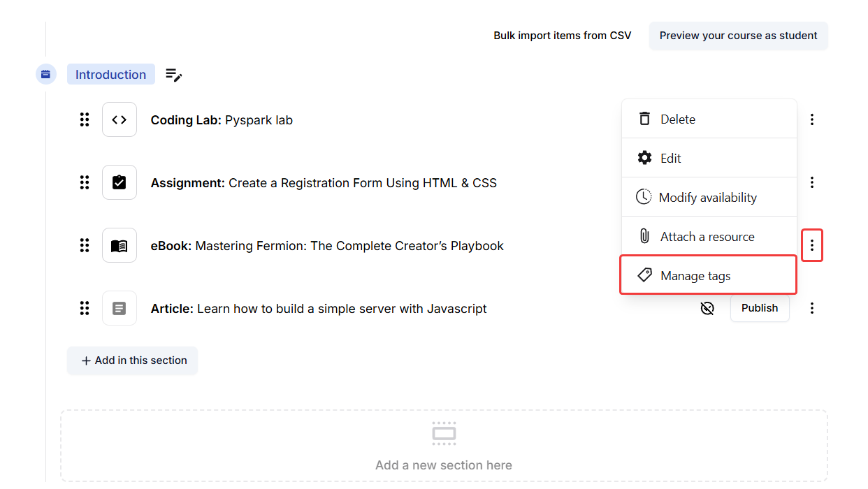Viewport: 868px width, 489px height.
Task: Click Attach a resource menu entry
Action: tap(708, 237)
